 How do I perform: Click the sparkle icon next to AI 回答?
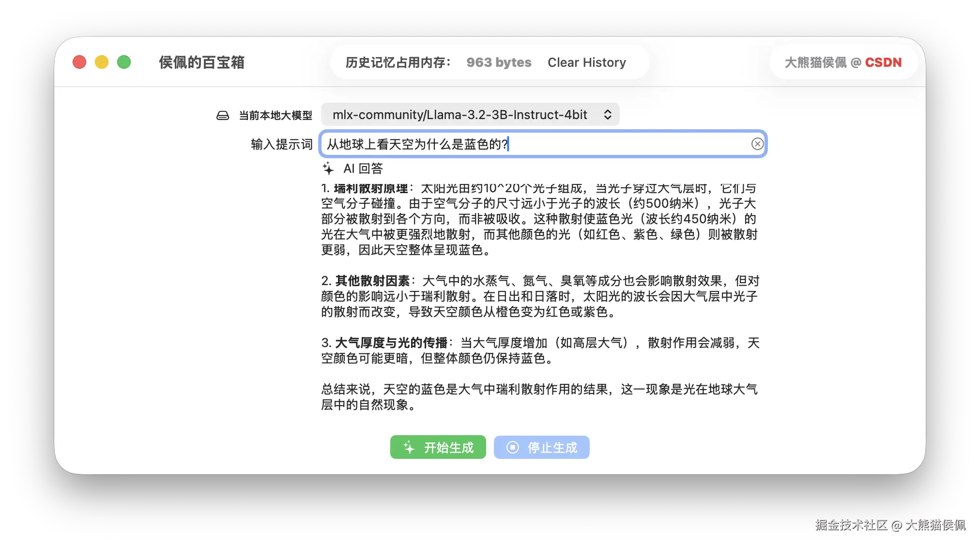[329, 168]
